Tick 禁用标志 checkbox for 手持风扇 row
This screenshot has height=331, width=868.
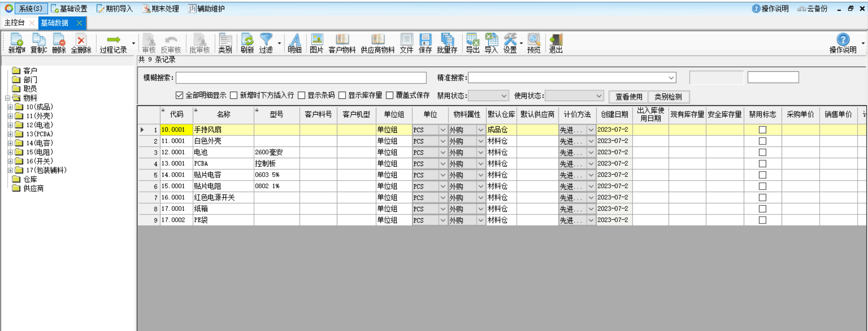(762, 130)
